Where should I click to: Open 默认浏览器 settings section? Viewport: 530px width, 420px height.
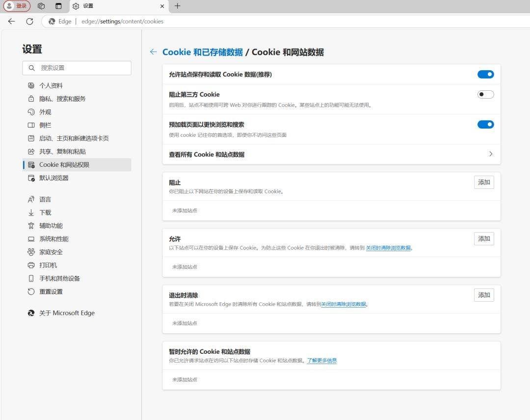77,178
